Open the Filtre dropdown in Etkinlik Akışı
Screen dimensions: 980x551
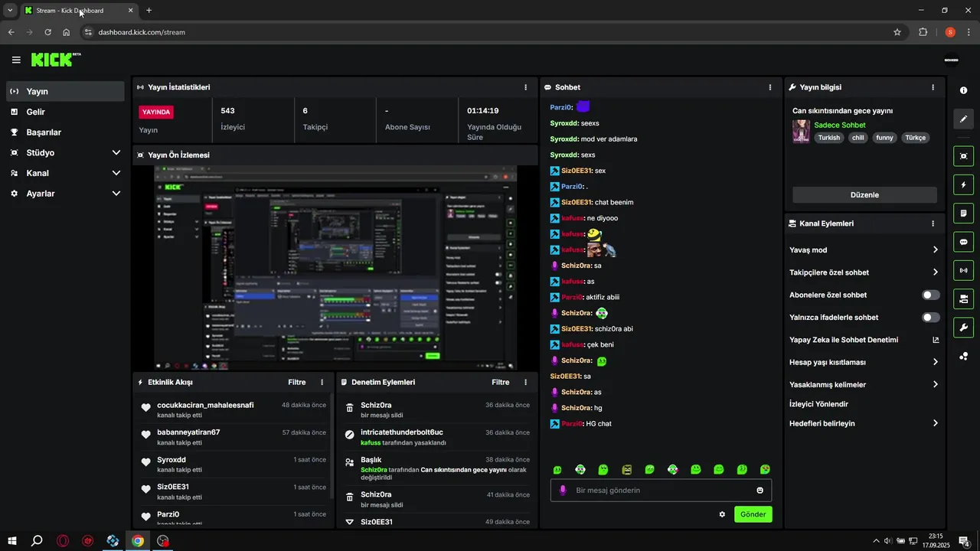tap(297, 382)
